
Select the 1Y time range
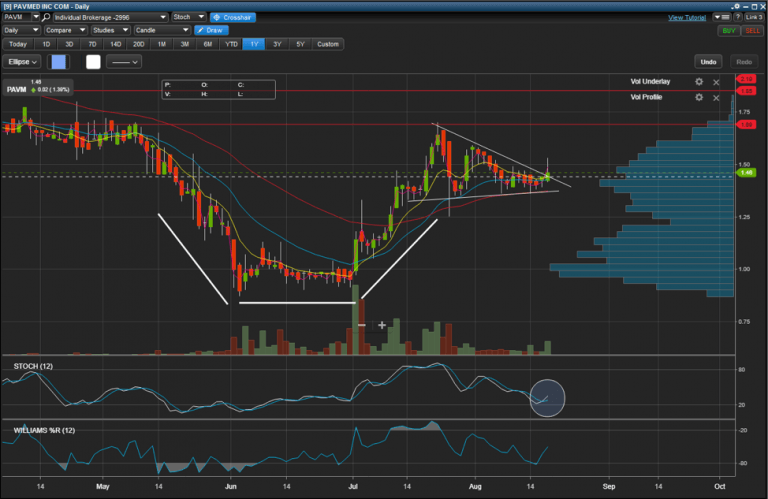coord(254,44)
